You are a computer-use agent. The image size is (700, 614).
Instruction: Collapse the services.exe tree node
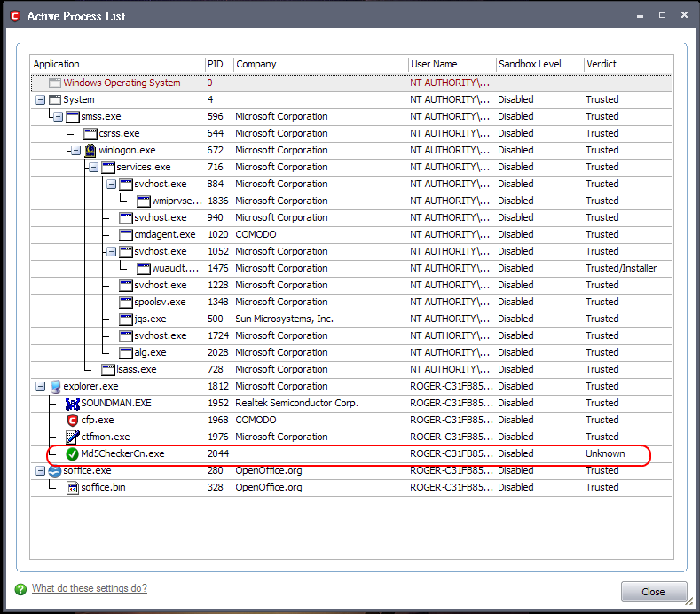coord(93,168)
